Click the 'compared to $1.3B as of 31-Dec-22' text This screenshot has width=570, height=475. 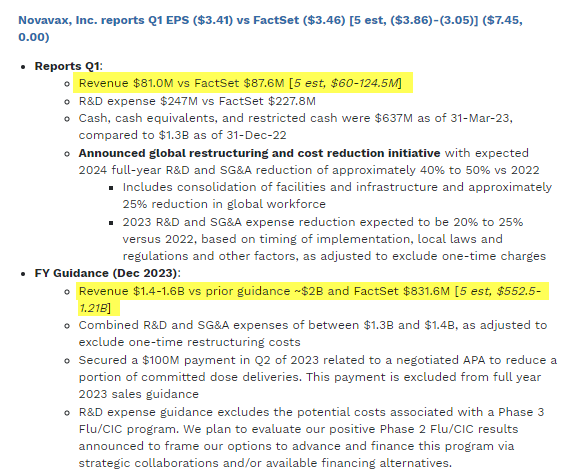[x=182, y=135]
